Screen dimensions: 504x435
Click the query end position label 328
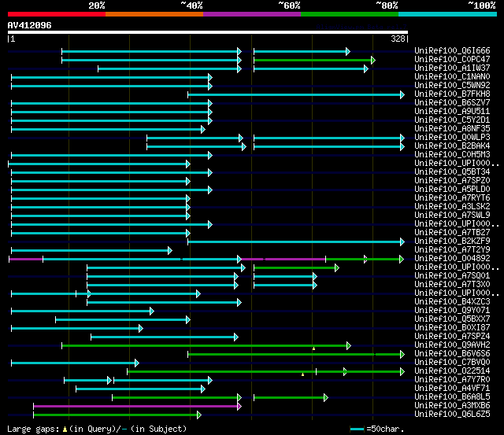399,39
